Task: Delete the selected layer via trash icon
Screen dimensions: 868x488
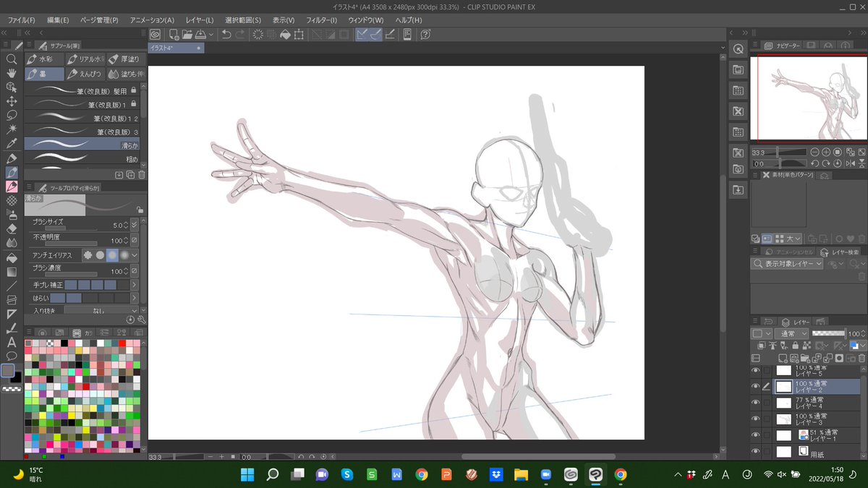Action: click(x=861, y=358)
